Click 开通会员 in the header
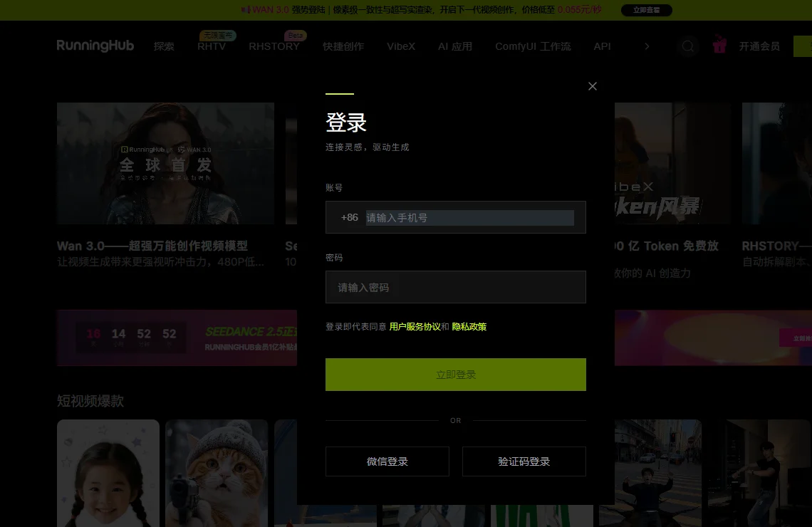 [x=759, y=46]
